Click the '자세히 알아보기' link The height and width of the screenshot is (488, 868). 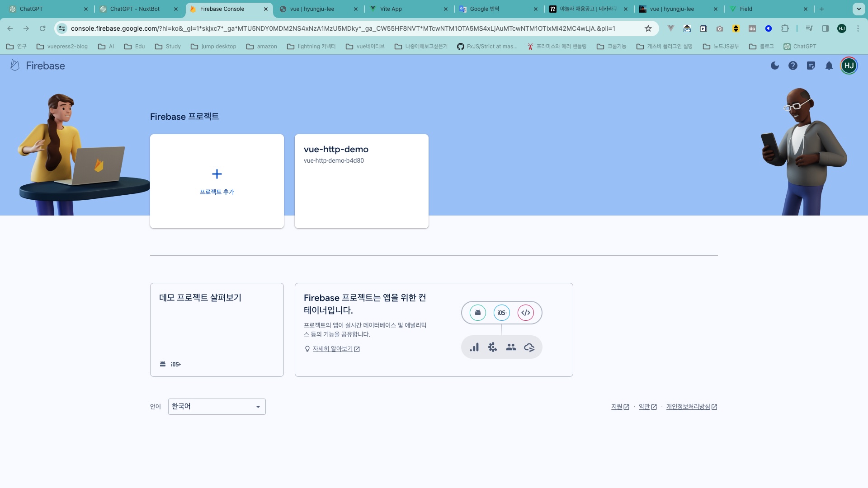pos(332,349)
